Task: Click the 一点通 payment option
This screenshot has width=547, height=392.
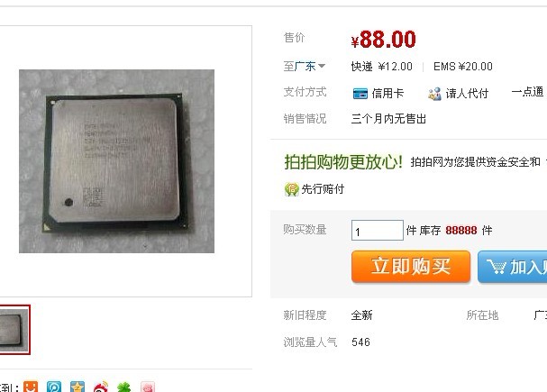Action: (x=527, y=92)
